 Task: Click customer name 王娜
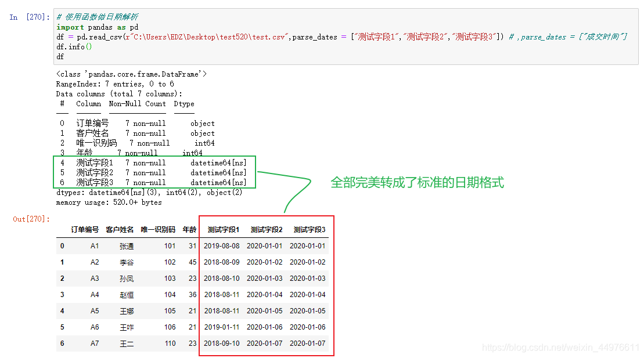(x=127, y=311)
